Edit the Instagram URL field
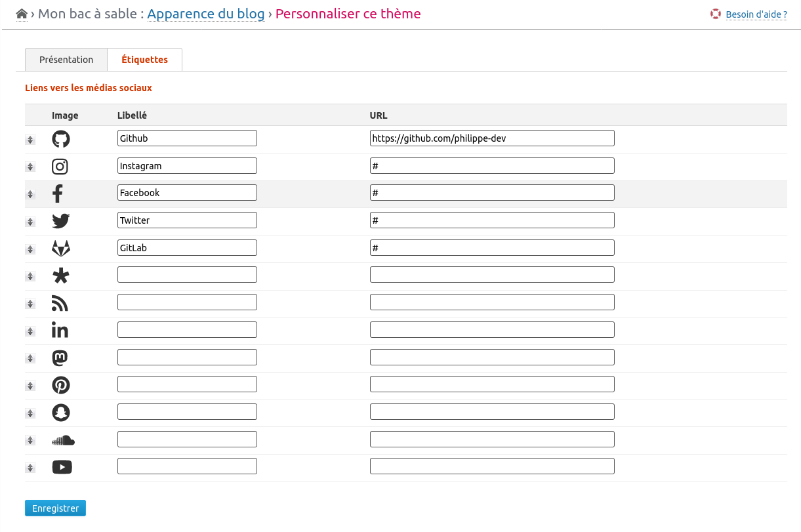 [492, 166]
